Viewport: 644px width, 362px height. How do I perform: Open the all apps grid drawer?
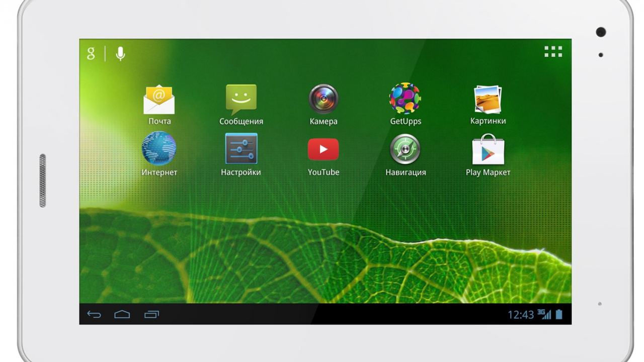tap(553, 52)
